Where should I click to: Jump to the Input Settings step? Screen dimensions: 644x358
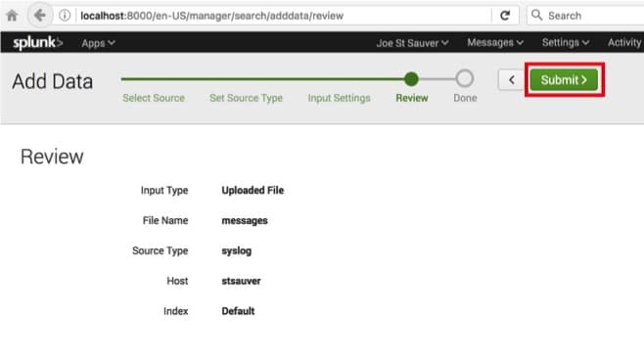339,98
